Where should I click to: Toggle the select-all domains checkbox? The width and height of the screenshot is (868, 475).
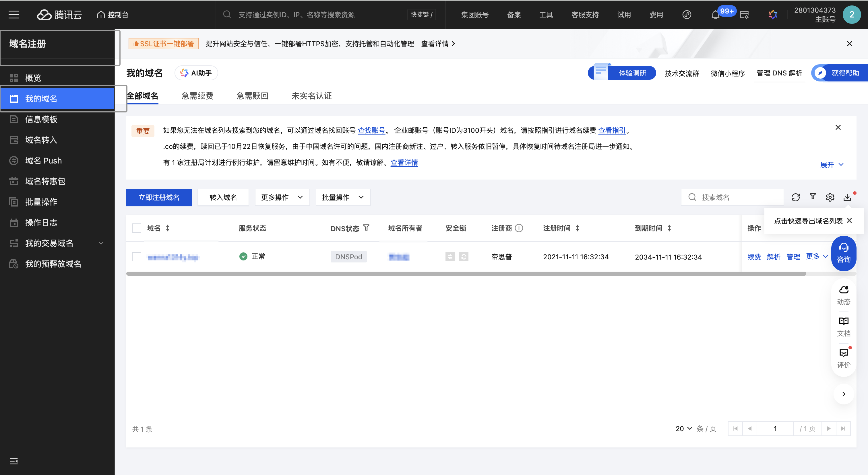point(136,228)
